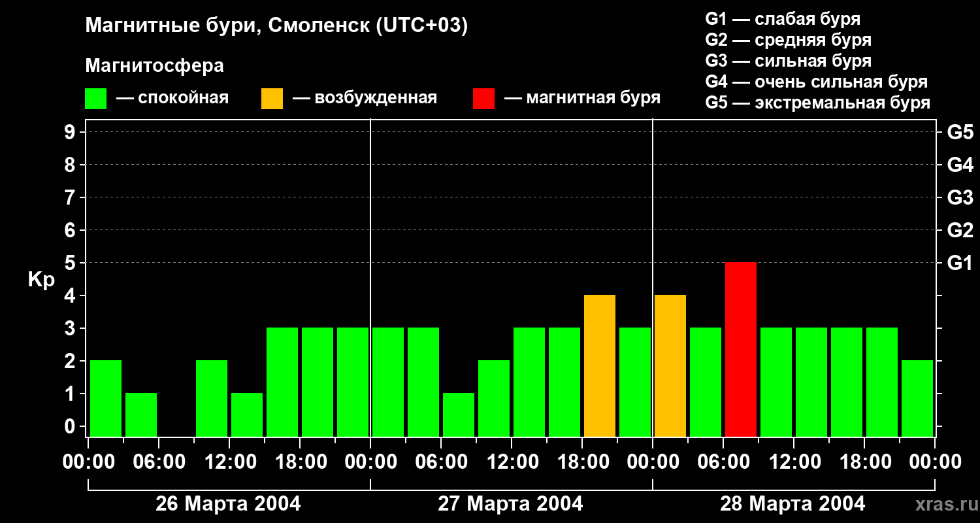Click the '12:00' time label for 27 Марта
980x523 pixels.
[x=512, y=462]
